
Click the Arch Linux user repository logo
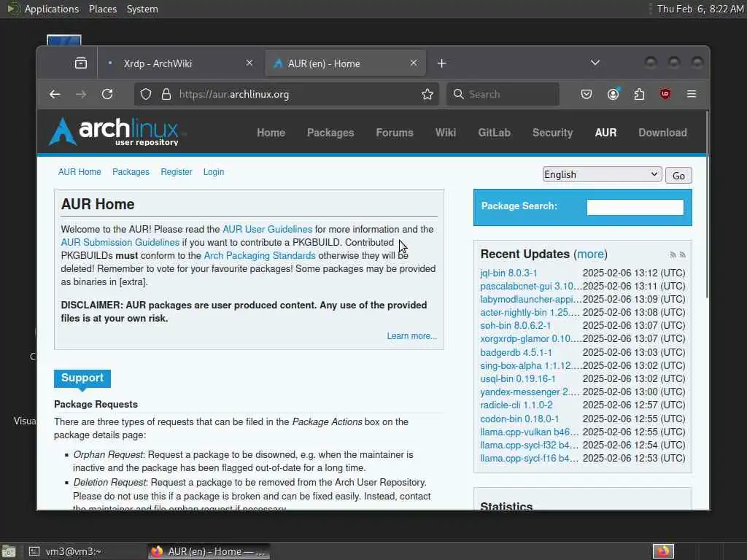[x=114, y=131]
